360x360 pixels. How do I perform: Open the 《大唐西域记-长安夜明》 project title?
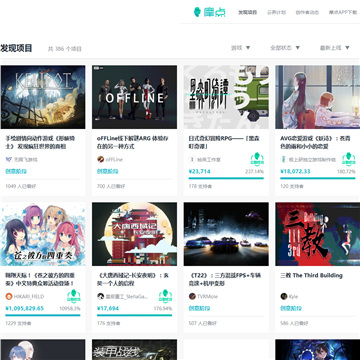click(x=133, y=279)
